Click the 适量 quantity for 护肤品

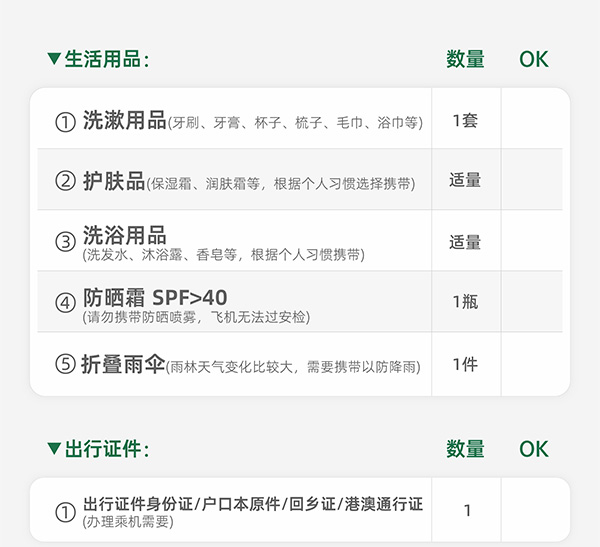click(465, 180)
